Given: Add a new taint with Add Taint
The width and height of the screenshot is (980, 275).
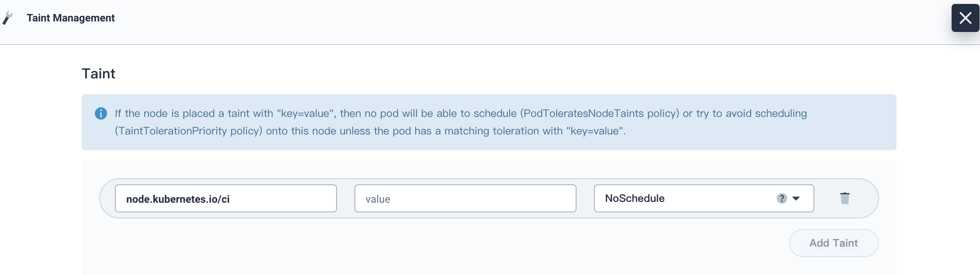Looking at the screenshot, I should 834,243.
